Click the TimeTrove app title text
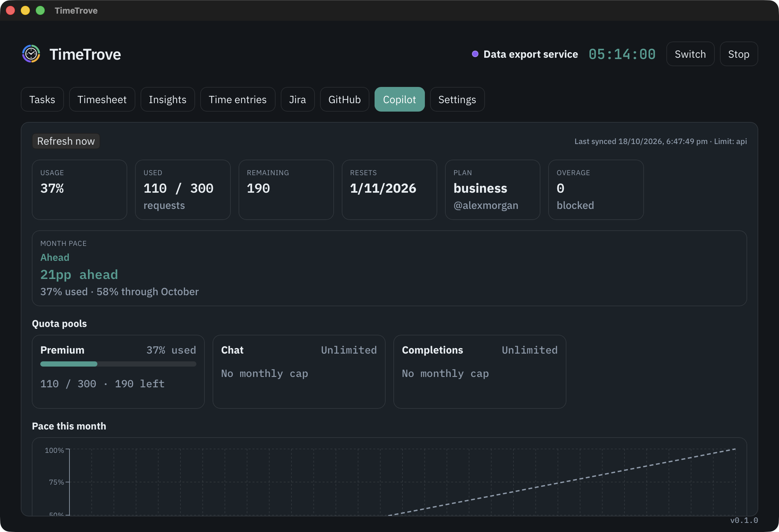779x532 pixels. (x=85, y=54)
